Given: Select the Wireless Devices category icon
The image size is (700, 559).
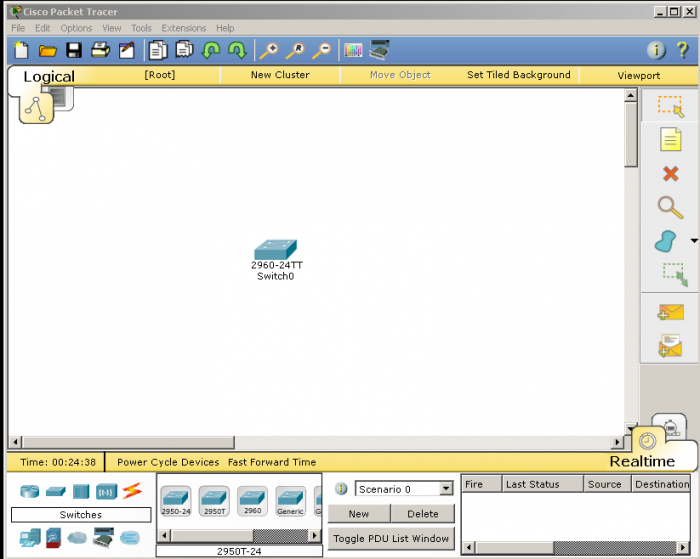Looking at the screenshot, I should [x=106, y=492].
